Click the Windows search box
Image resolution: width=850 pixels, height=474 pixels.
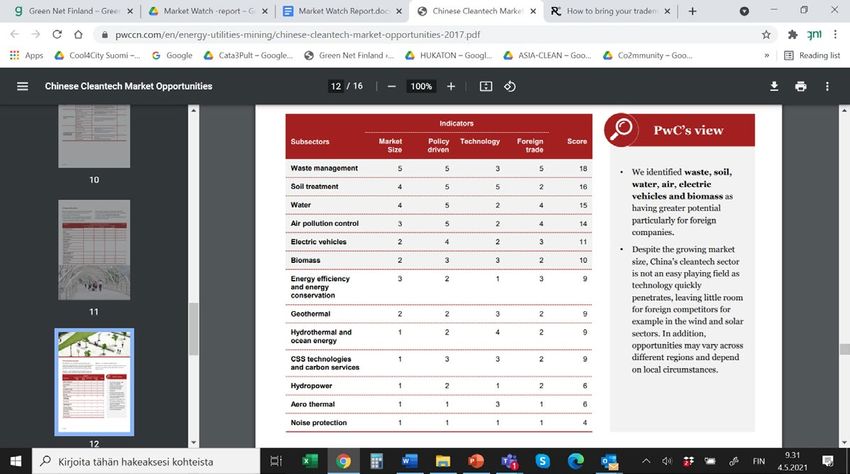(x=146, y=461)
